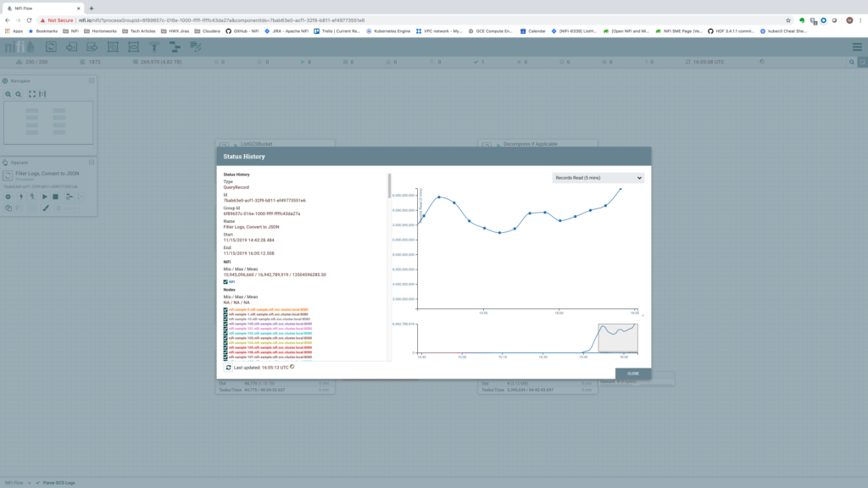The height and width of the screenshot is (488, 868).
Task: Toggle the nifi-sample-100 node checkbox
Action: [225, 324]
